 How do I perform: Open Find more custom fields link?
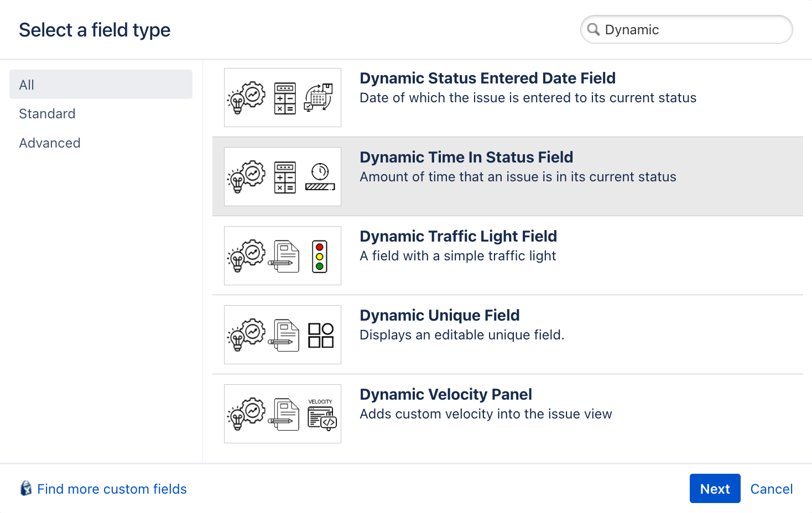coord(112,489)
